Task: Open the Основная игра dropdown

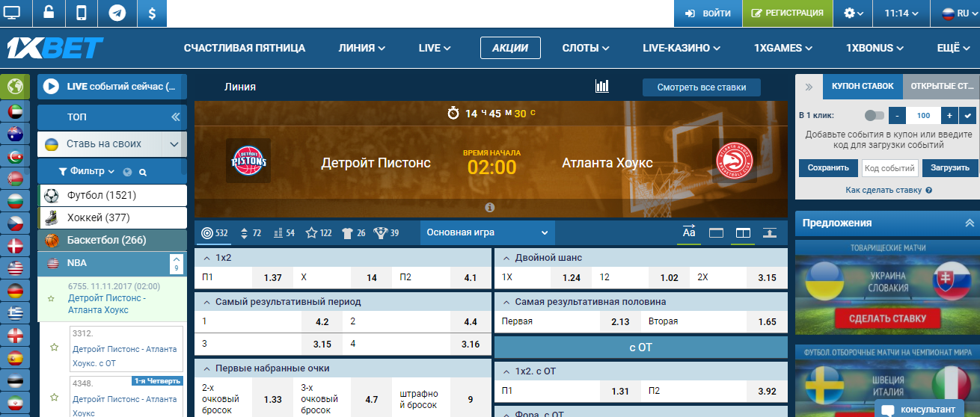Action: point(488,232)
